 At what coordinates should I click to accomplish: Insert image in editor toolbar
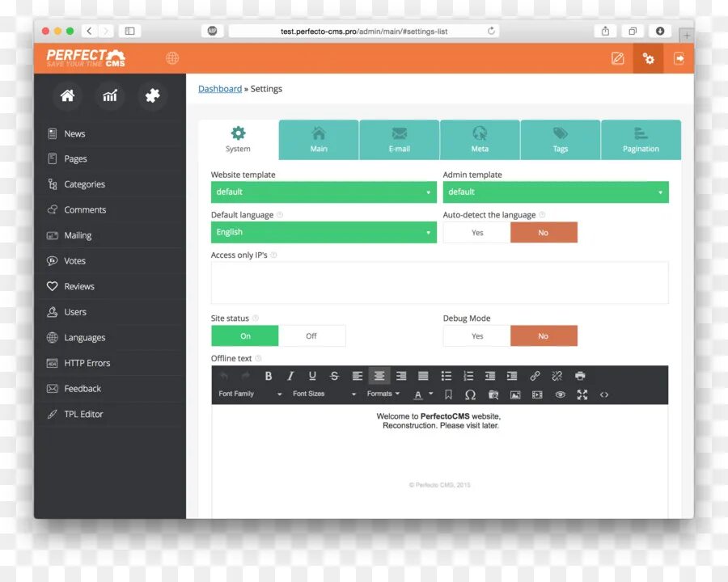click(x=515, y=394)
